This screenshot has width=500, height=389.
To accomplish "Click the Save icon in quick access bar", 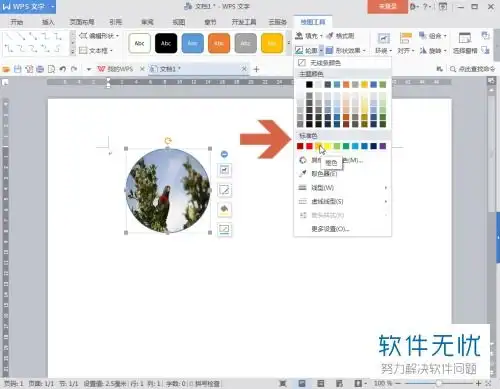I will [17, 69].
